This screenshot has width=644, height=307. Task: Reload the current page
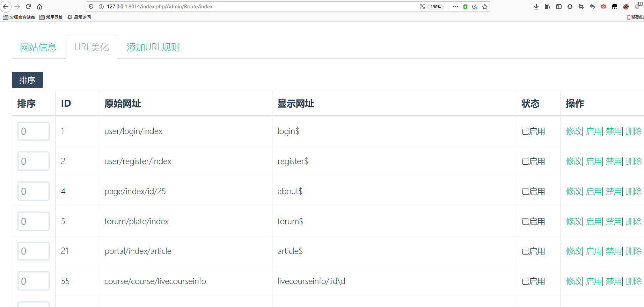[29, 7]
